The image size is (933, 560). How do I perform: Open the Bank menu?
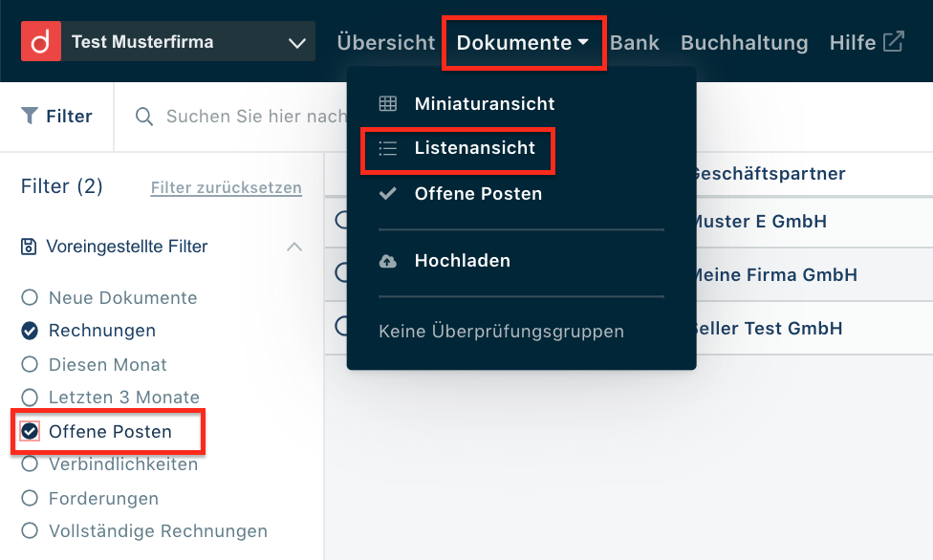tap(635, 42)
